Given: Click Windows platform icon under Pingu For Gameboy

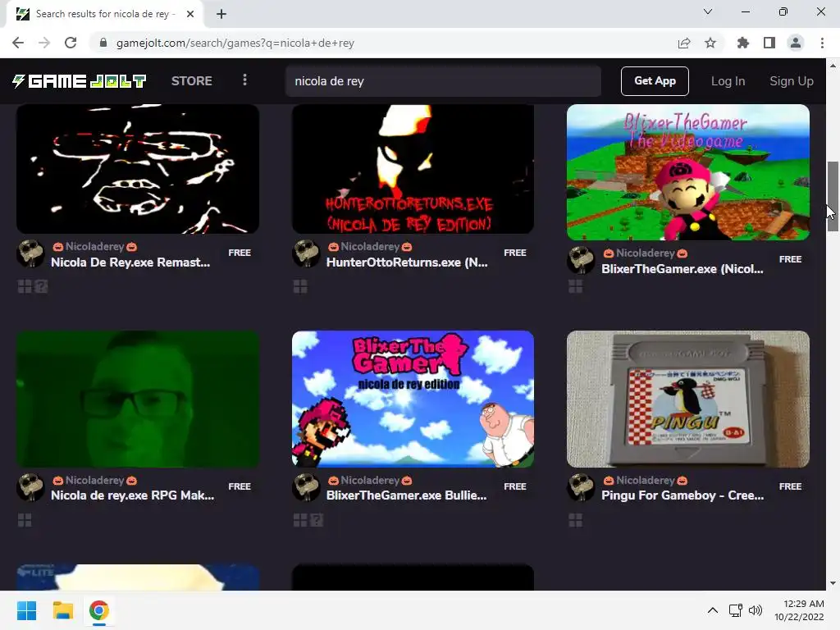Looking at the screenshot, I should pos(575,520).
